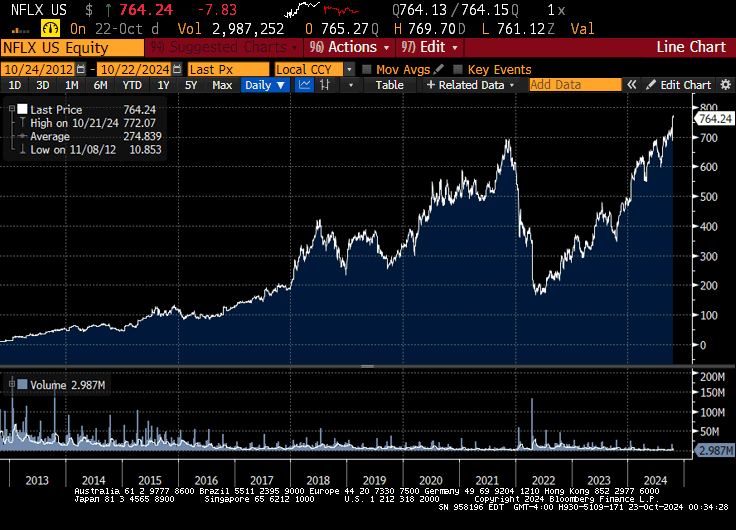This screenshot has height=530, width=736.
Task: Click the Local CCY field
Action: pos(309,69)
